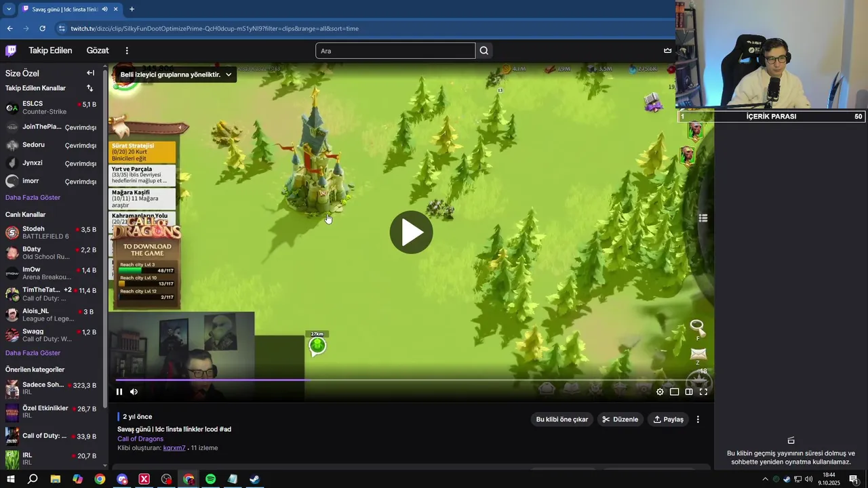Open Düzenle clip editor
The image size is (868, 488).
point(620,420)
